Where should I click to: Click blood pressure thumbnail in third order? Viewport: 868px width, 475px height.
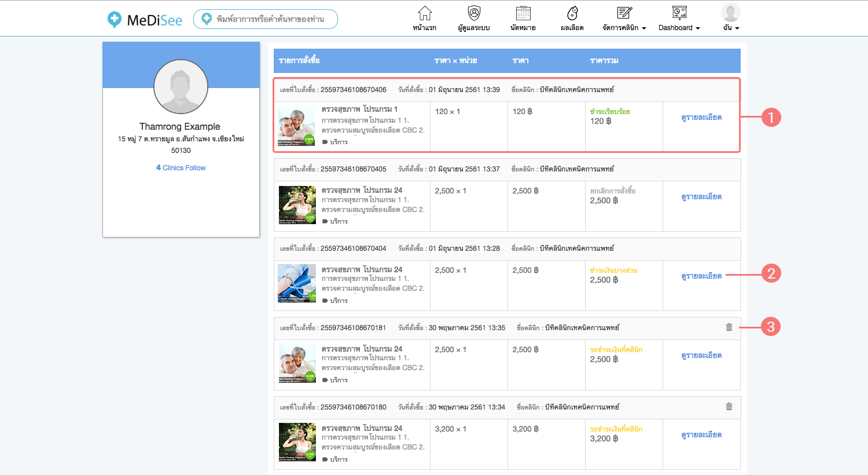297,284
